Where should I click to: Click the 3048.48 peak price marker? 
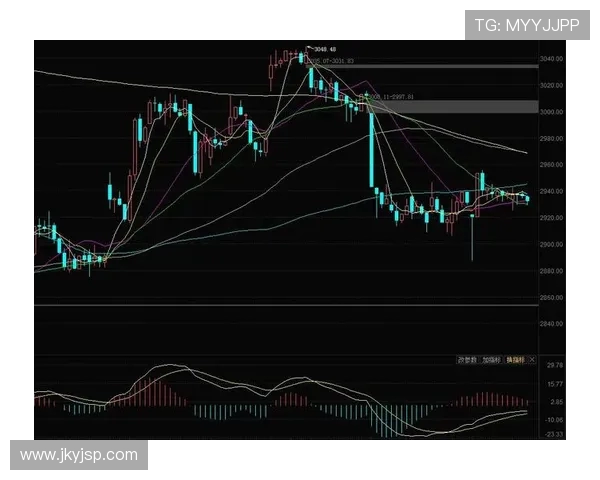pyautogui.click(x=320, y=48)
